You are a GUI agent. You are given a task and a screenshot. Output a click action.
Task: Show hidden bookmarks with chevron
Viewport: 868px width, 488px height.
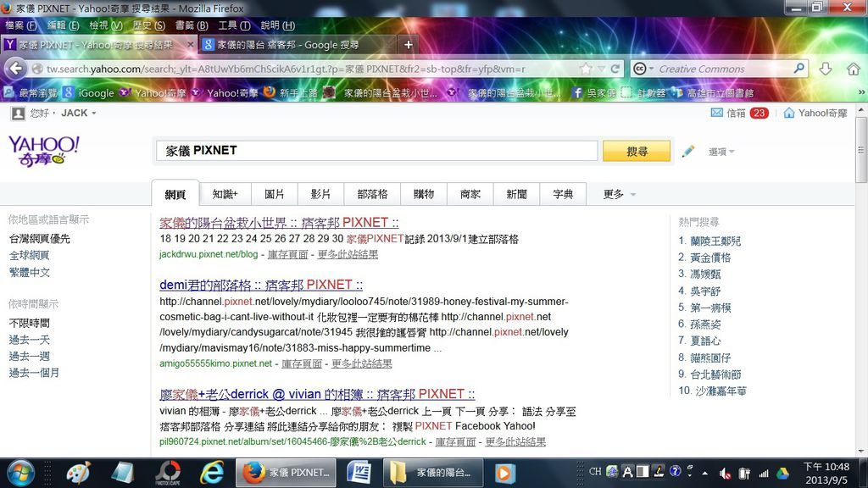(861, 92)
